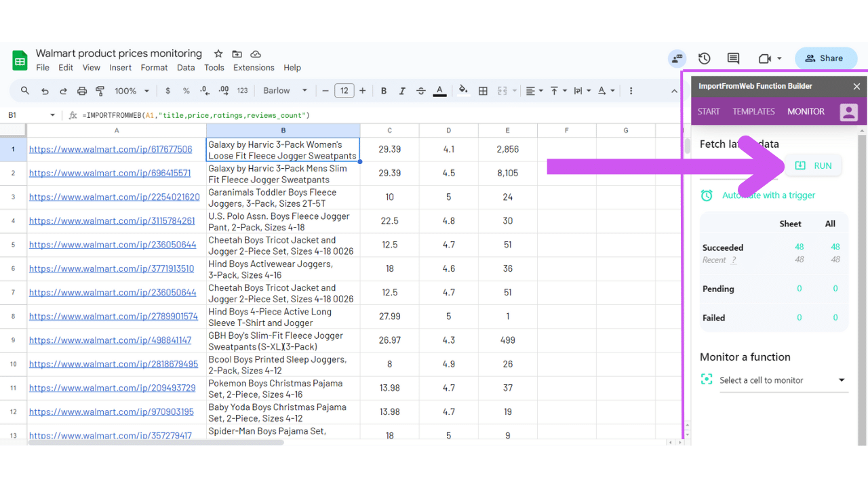Switch to the TEMPLATES tab

(753, 112)
